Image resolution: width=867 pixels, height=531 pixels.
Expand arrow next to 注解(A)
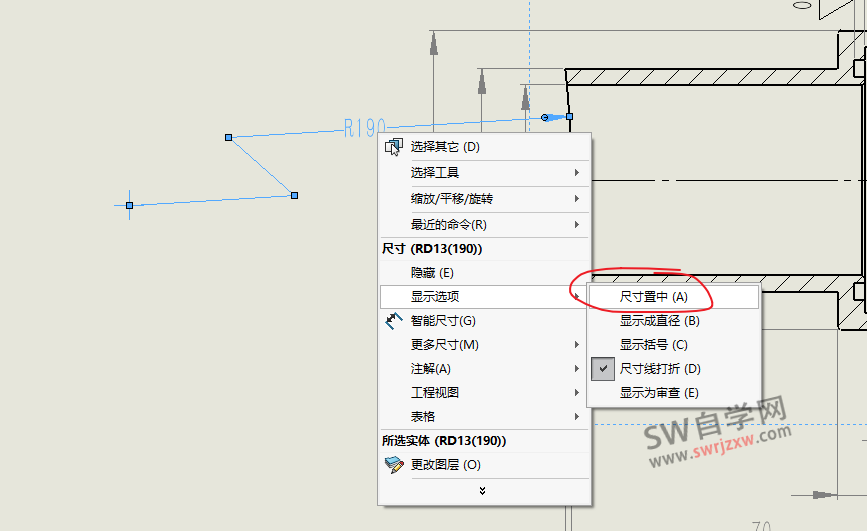tap(577, 368)
